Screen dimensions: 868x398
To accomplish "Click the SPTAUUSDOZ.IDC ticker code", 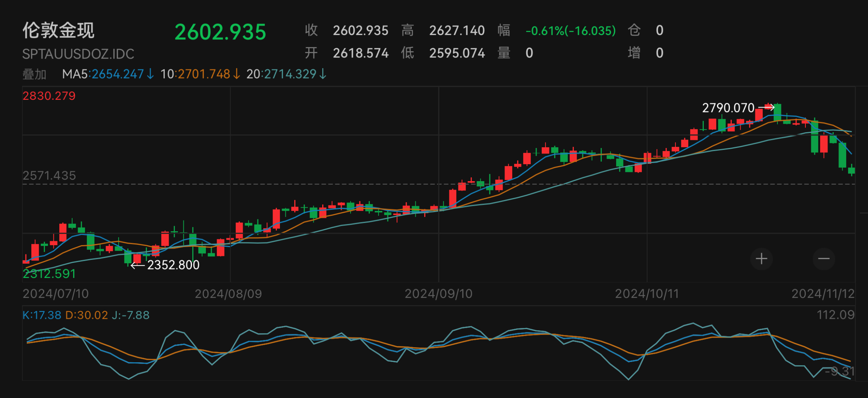I will pyautogui.click(x=78, y=54).
